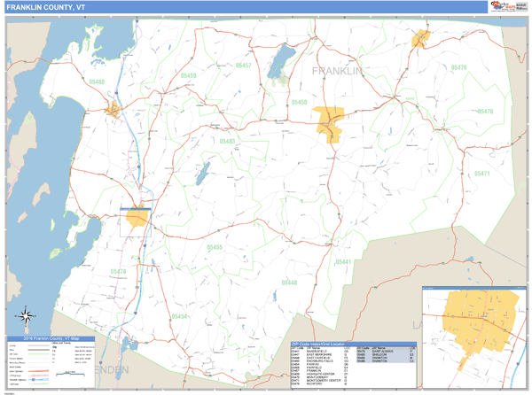Select ZIP code label 05470
Viewport: 532px width, 395px height.
[485, 111]
